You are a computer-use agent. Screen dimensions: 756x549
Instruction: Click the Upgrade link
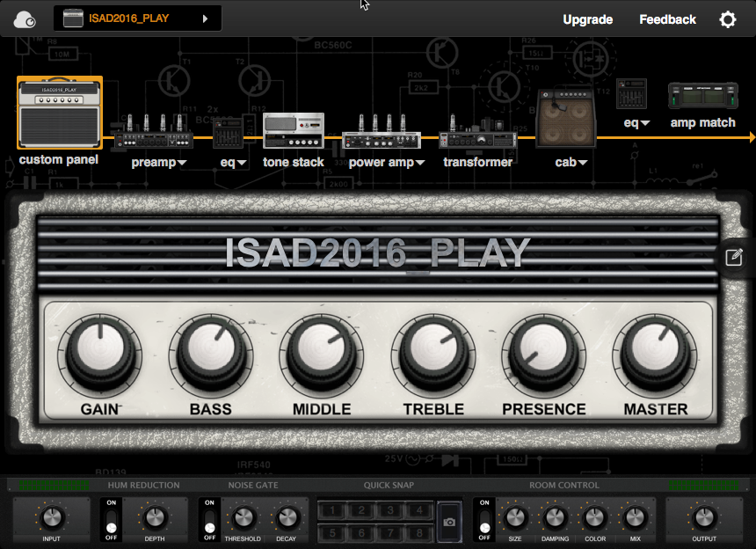587,19
